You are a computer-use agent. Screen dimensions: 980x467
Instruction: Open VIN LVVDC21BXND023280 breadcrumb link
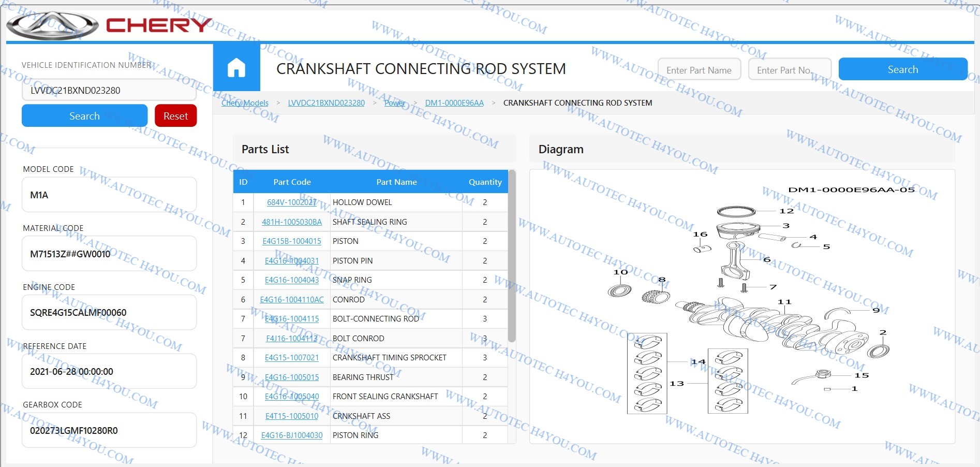click(x=326, y=103)
